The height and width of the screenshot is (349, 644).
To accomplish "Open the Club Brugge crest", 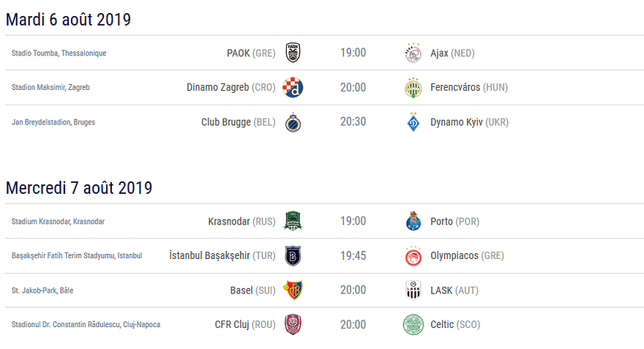I will 293,122.
